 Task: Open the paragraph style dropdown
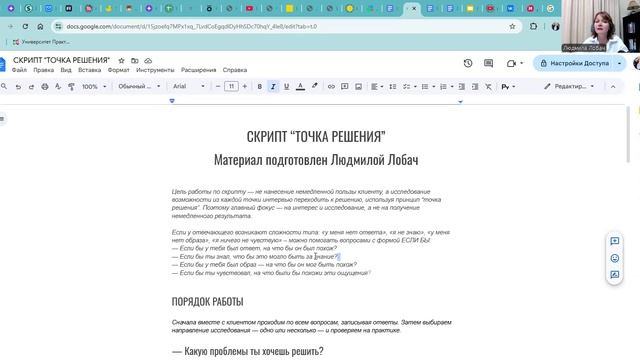coord(139,87)
